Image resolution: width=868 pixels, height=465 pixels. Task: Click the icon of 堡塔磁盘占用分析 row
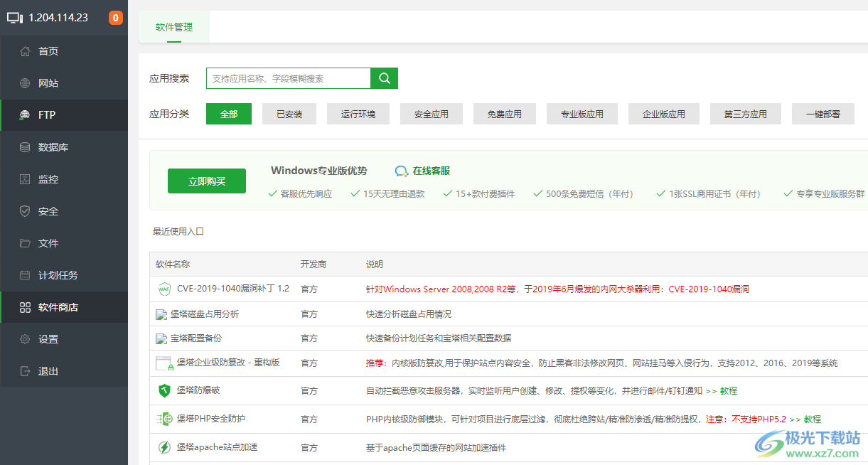[162, 314]
